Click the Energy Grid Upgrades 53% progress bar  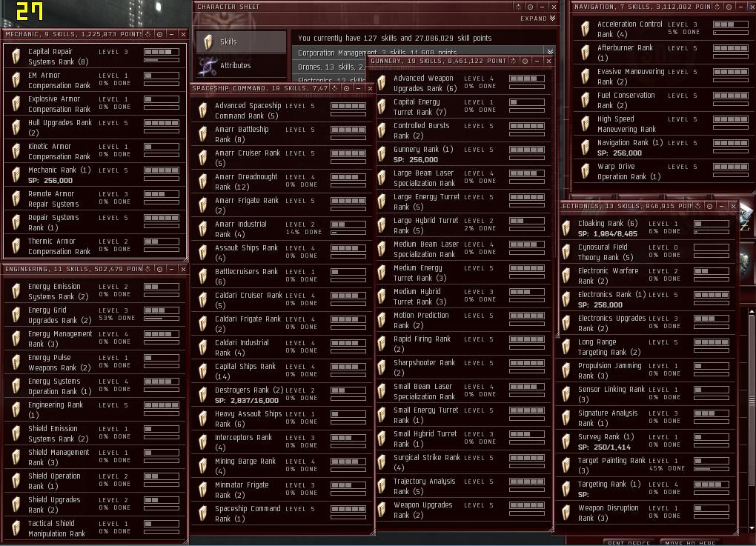(162, 319)
